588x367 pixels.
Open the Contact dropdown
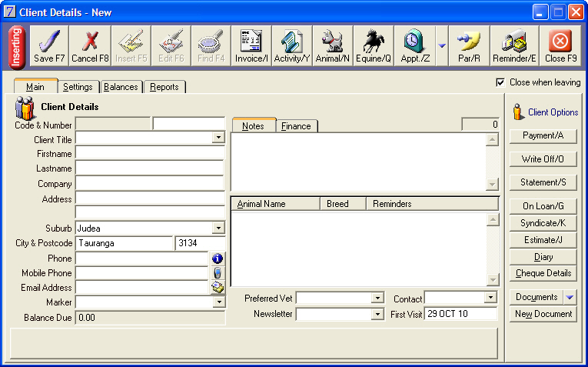490,298
